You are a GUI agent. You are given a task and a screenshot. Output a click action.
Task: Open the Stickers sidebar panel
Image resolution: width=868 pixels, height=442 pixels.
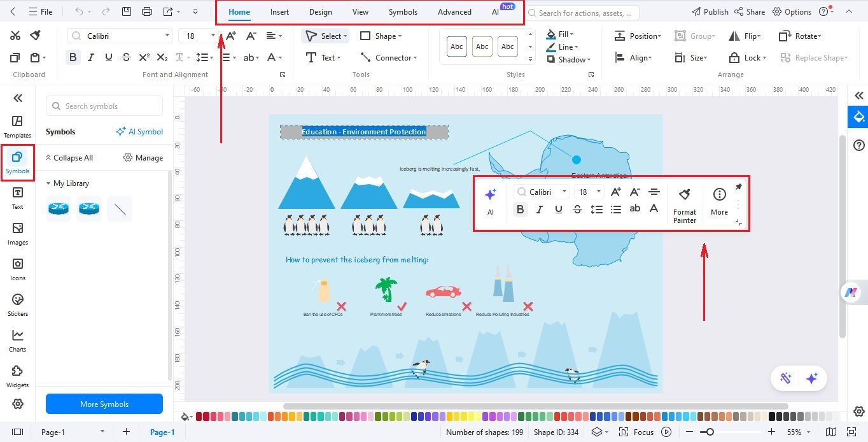click(17, 305)
